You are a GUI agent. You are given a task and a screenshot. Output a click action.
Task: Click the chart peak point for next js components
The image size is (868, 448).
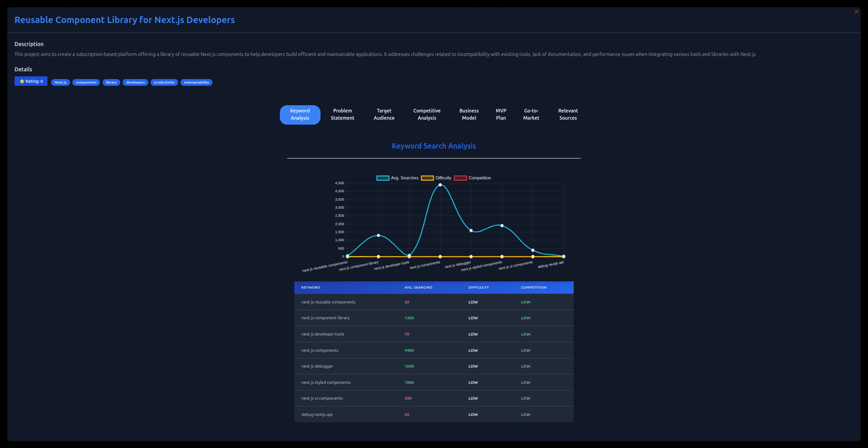pyautogui.click(x=440, y=185)
